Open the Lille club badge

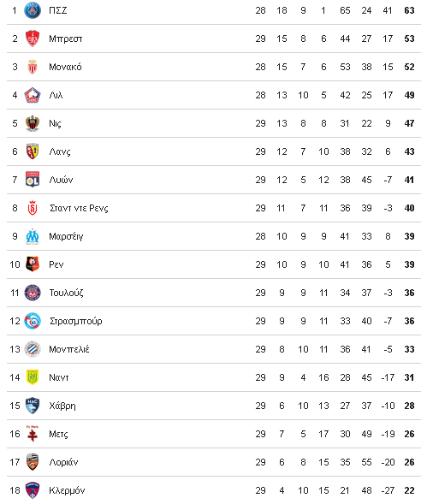tap(33, 95)
